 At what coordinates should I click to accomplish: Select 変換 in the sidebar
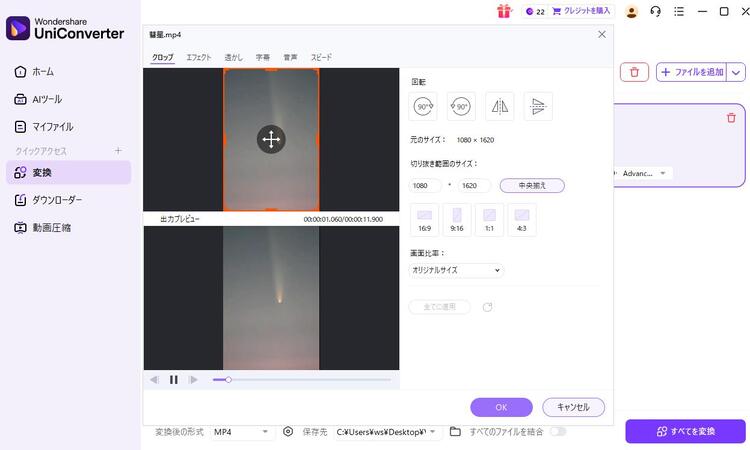pos(68,173)
